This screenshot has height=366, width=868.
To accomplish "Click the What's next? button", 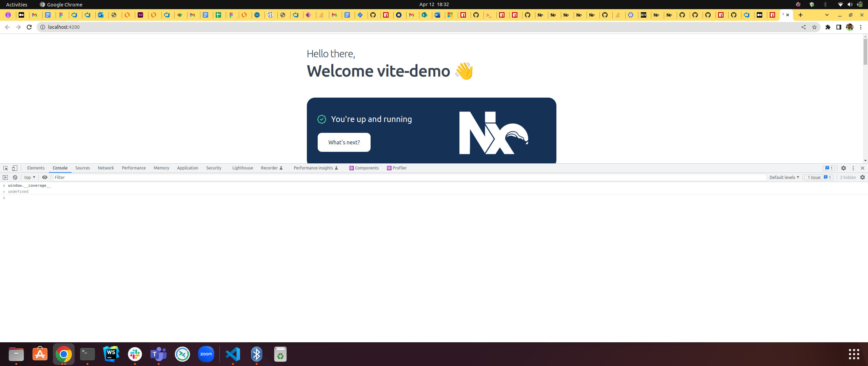I will click(344, 142).
